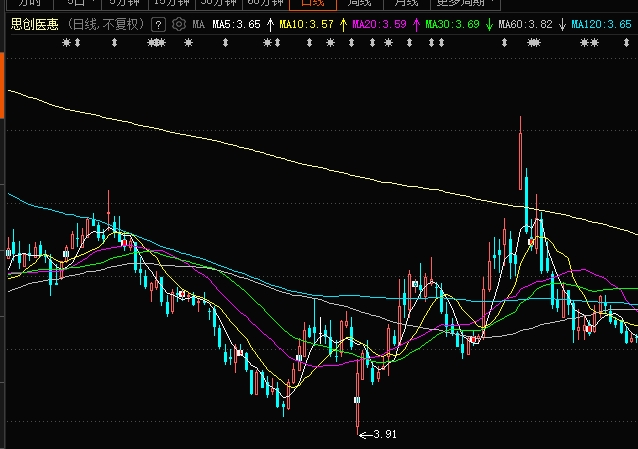Select the 日线 daily chart tab
Image resolution: width=638 pixels, height=449 pixels.
[308, 3]
